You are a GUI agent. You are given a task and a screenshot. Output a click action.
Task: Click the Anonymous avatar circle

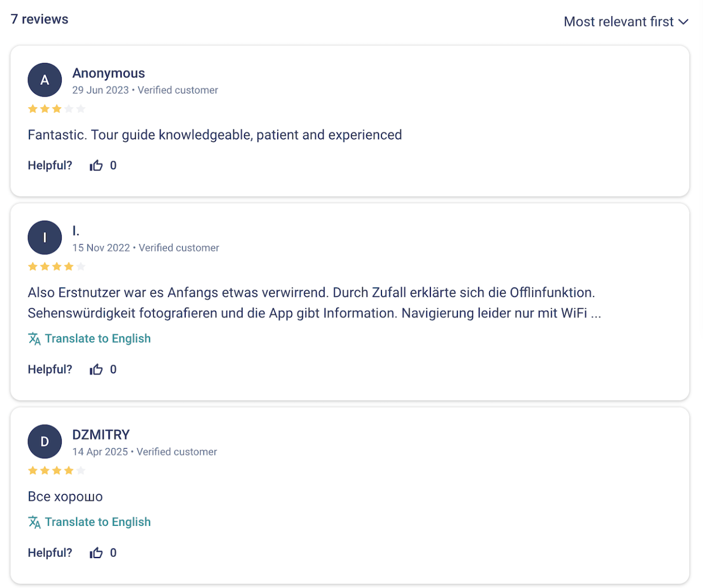tap(45, 80)
